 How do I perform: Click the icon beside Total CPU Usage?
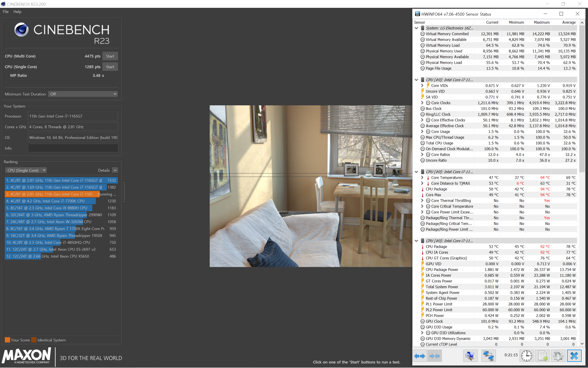click(x=423, y=143)
